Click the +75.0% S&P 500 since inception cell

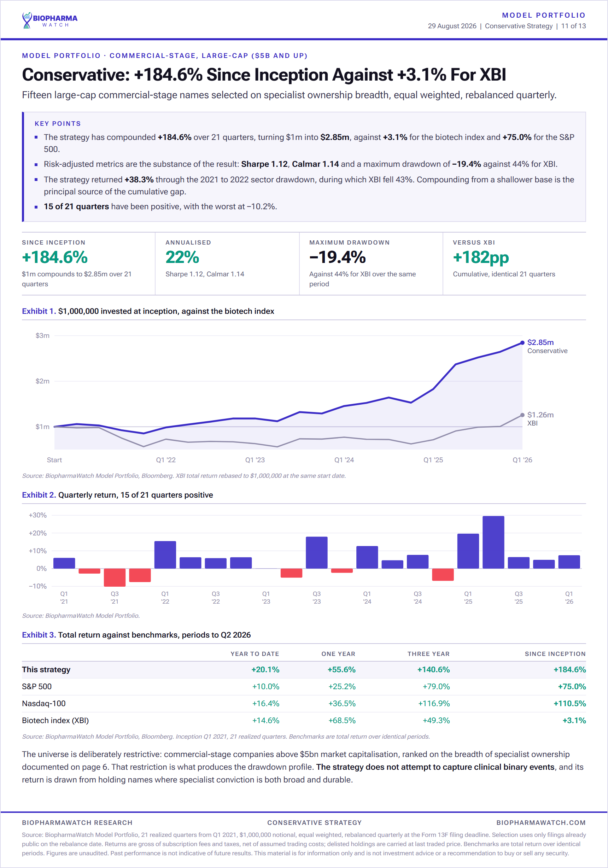572,687
